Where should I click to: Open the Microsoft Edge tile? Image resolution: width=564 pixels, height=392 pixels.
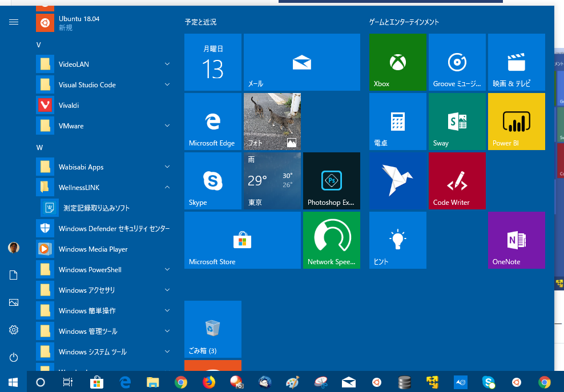click(213, 122)
